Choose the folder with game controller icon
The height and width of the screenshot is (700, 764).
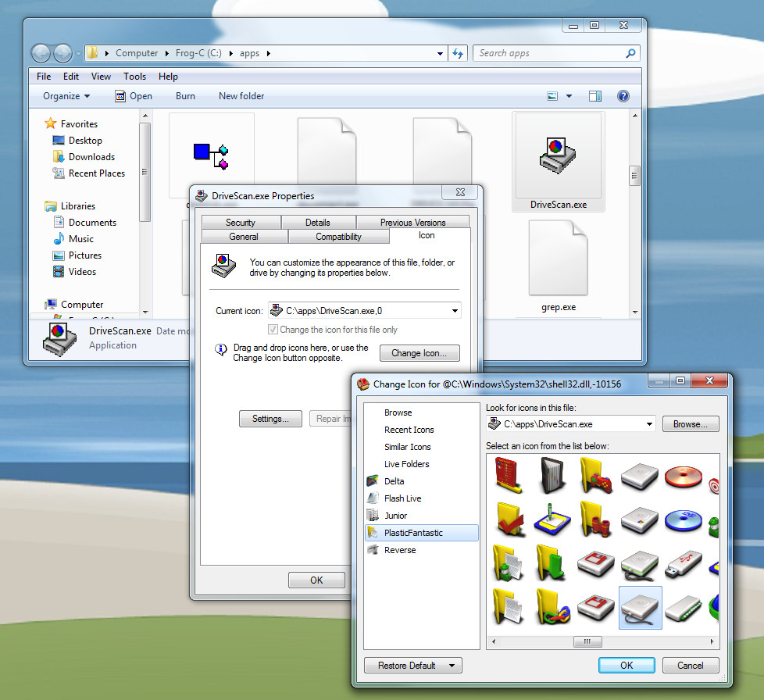coord(596,476)
